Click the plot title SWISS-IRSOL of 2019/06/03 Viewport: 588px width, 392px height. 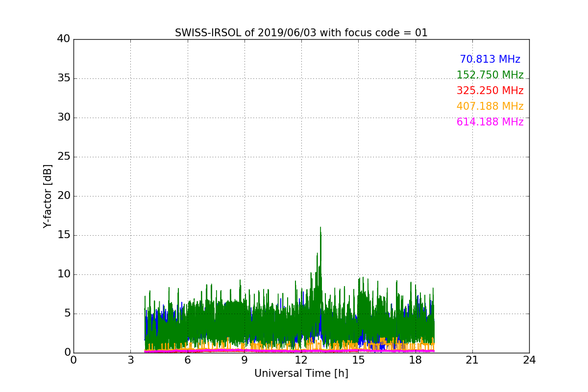301,33
